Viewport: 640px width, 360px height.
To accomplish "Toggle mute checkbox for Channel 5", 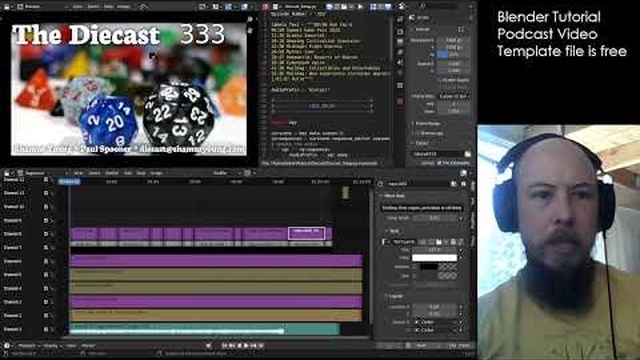I will pyautogui.click(x=46, y=275).
